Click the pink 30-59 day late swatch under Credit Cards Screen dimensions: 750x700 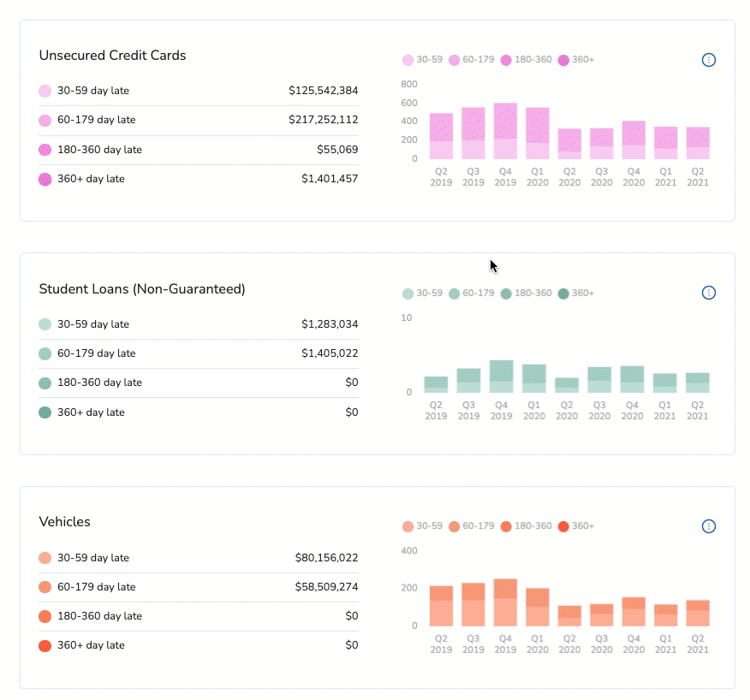pyautogui.click(x=45, y=91)
